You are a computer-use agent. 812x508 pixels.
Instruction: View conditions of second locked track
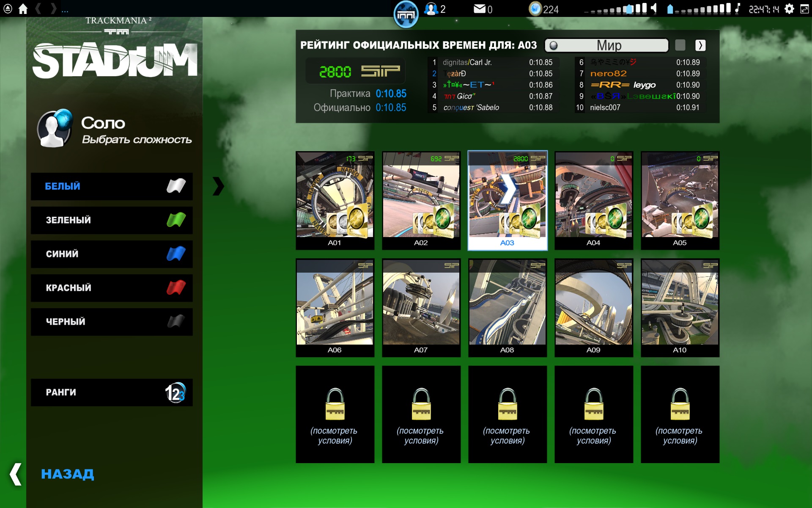[x=421, y=414]
